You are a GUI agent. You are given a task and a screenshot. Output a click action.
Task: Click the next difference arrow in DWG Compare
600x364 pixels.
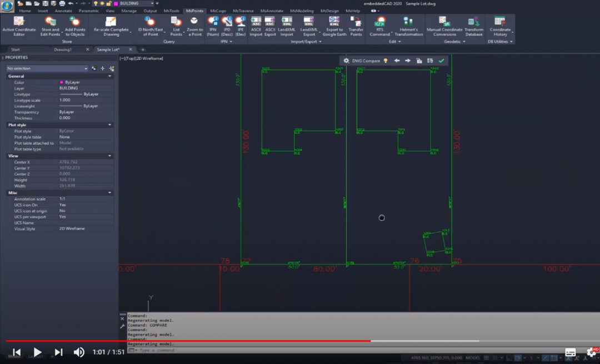pyautogui.click(x=408, y=61)
